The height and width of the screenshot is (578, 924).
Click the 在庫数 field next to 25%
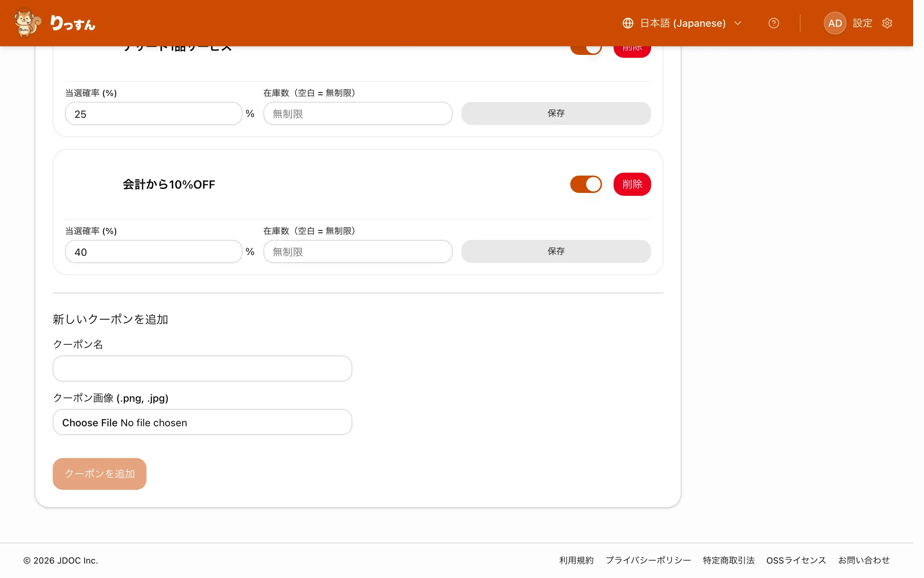[x=358, y=113]
